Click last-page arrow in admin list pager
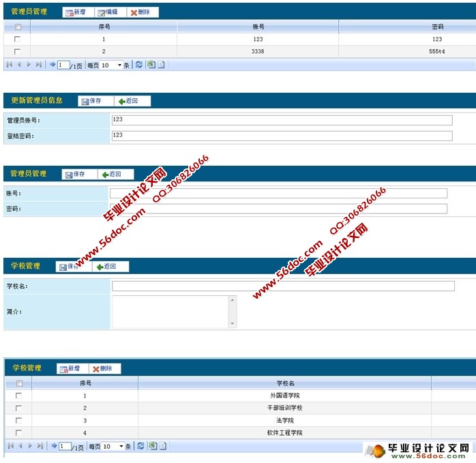 (38, 65)
